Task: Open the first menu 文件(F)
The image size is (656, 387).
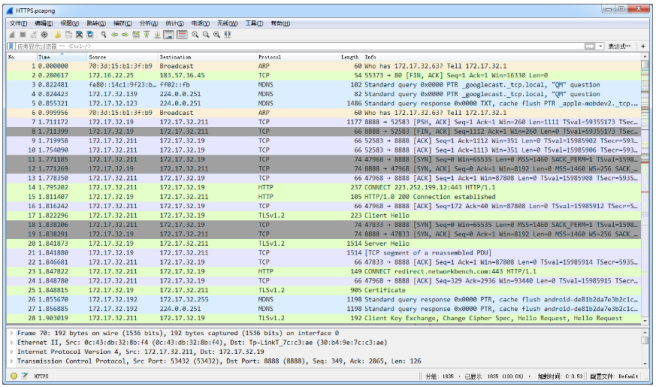Action: click(x=18, y=23)
